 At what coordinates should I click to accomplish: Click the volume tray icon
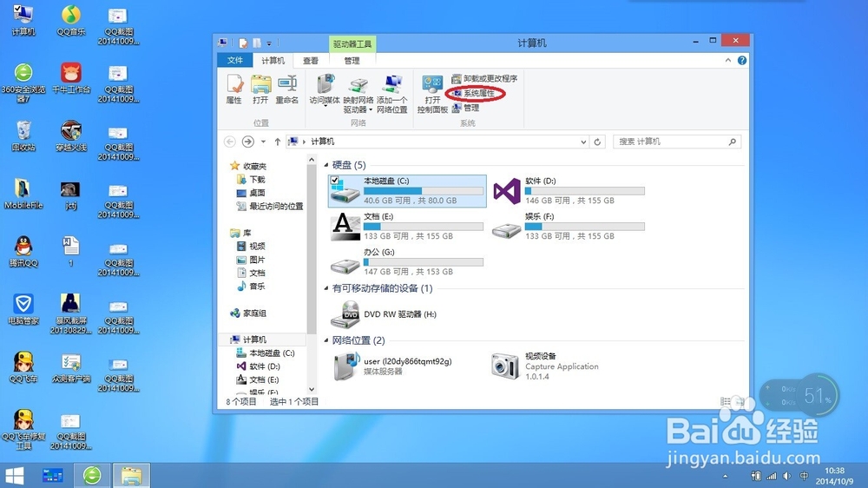point(787,476)
